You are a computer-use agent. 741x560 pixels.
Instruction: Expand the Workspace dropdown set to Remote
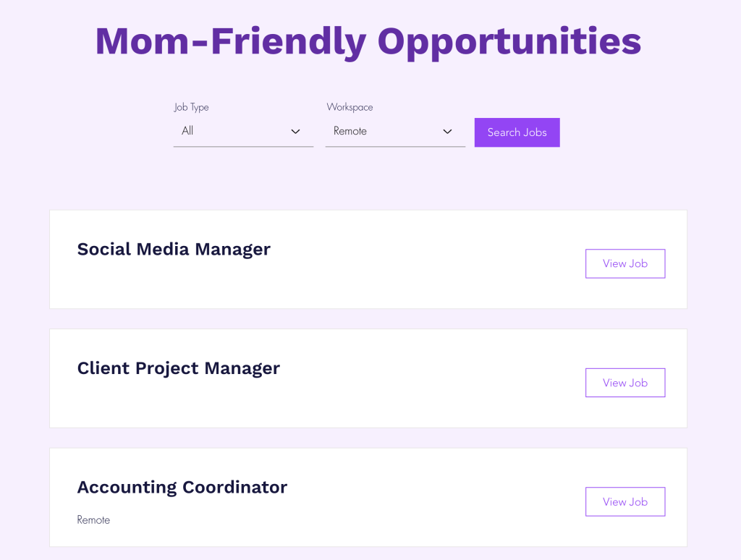point(395,132)
